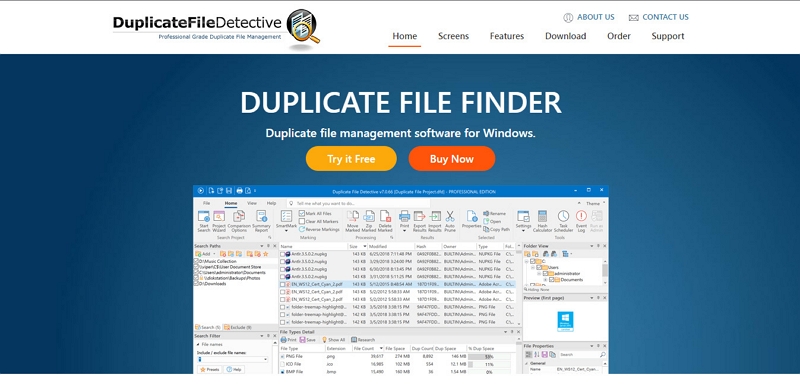Go to the Screens page
Screen dimensions: 800x384
[453, 36]
